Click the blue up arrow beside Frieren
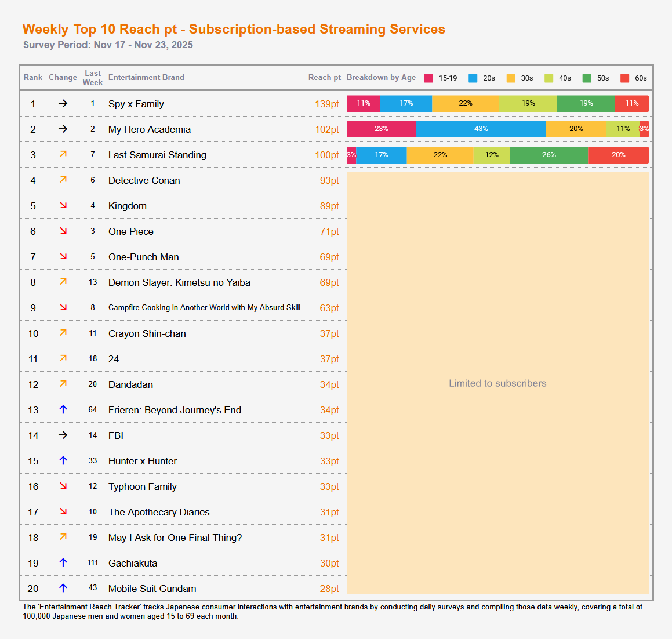Screen dimensions: 672x639 click(63, 409)
